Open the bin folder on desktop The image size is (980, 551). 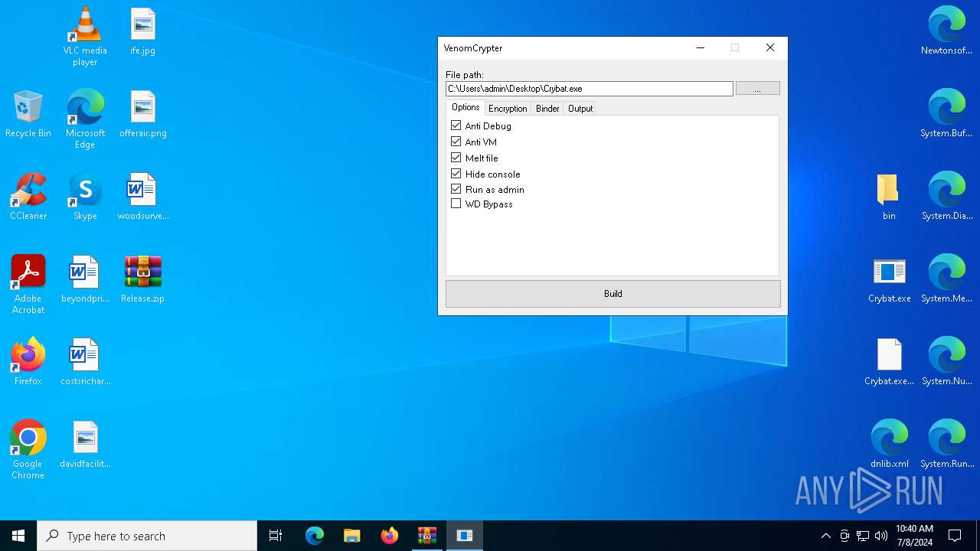889,196
